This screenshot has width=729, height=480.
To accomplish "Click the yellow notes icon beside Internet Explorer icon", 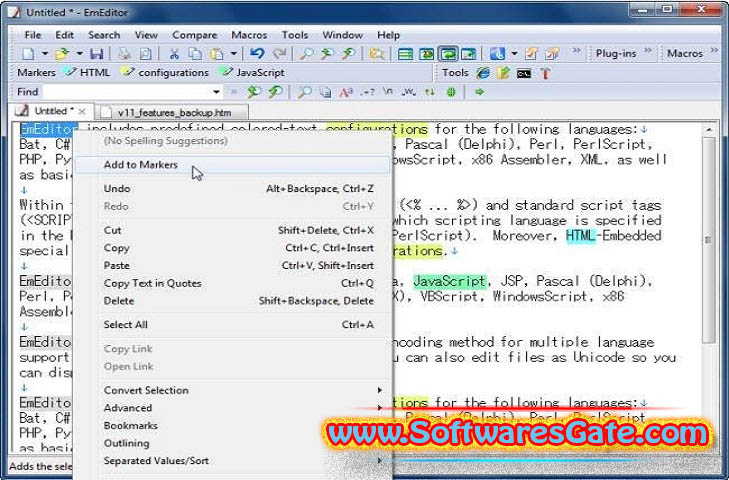I will click(x=503, y=73).
